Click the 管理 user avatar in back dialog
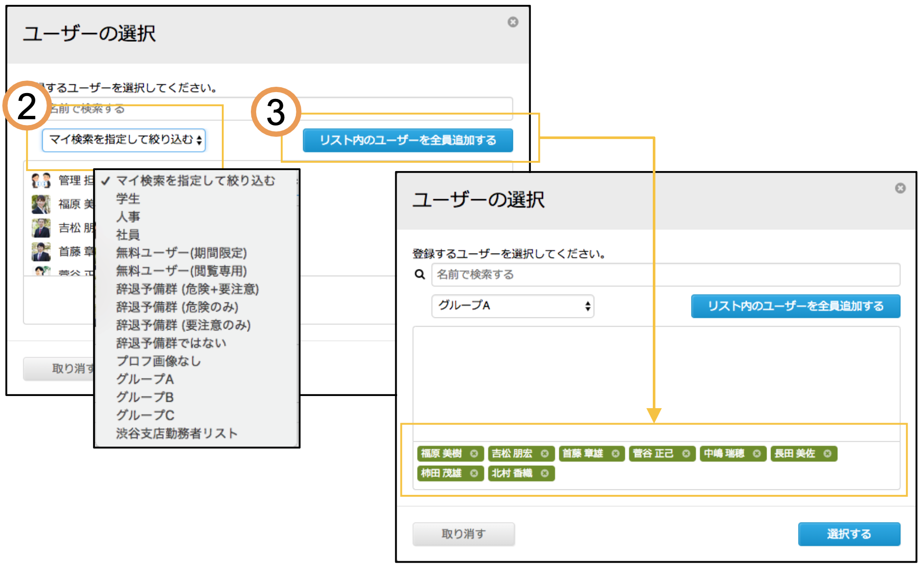The image size is (924, 569). pyautogui.click(x=41, y=180)
